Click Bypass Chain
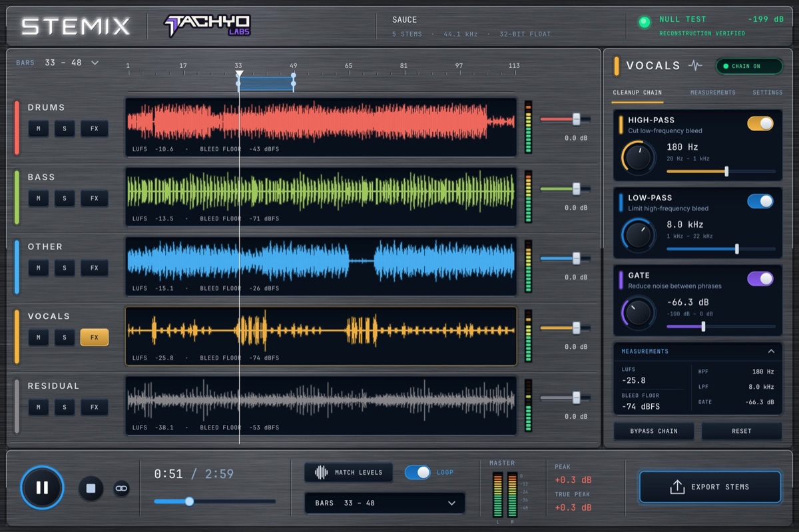The height and width of the screenshot is (532, 799). [x=654, y=431]
